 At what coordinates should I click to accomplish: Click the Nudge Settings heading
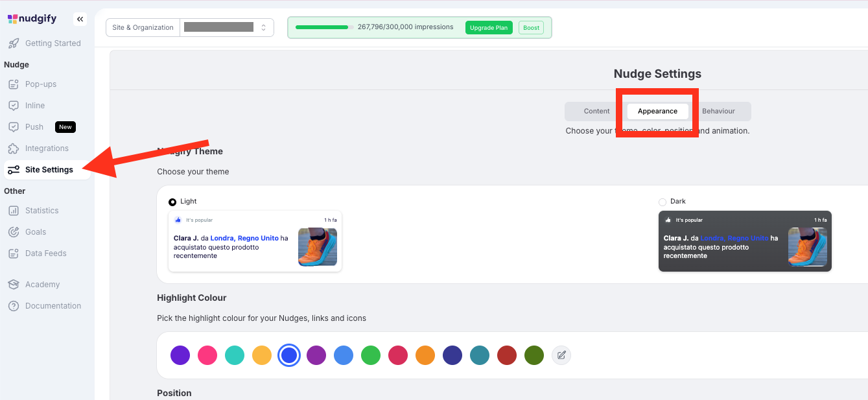click(x=657, y=74)
